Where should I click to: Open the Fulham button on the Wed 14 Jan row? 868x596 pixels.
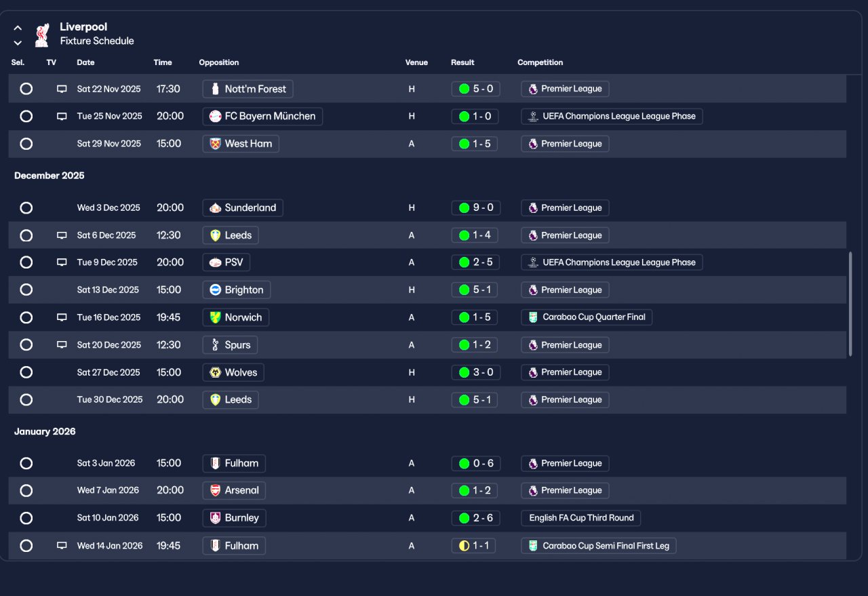234,545
